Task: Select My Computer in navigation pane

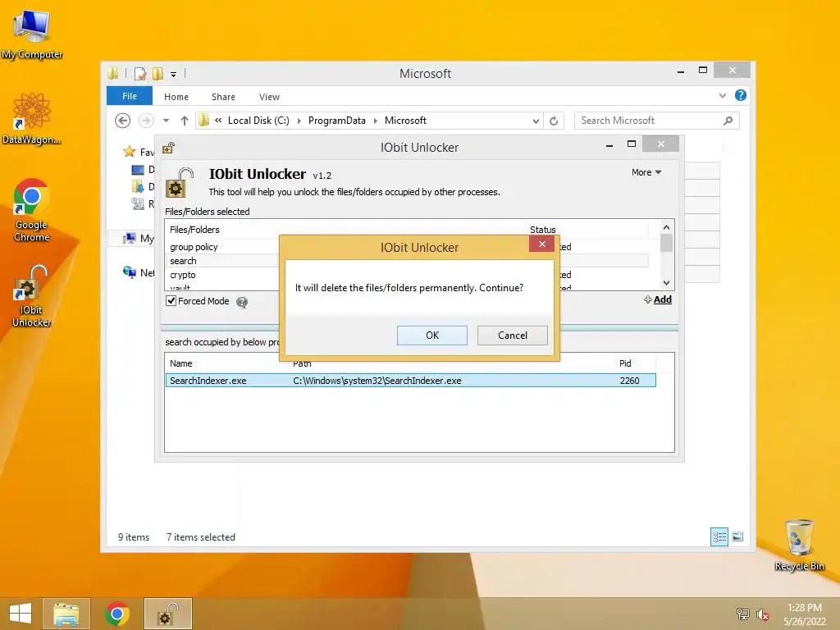Action: click(x=138, y=239)
